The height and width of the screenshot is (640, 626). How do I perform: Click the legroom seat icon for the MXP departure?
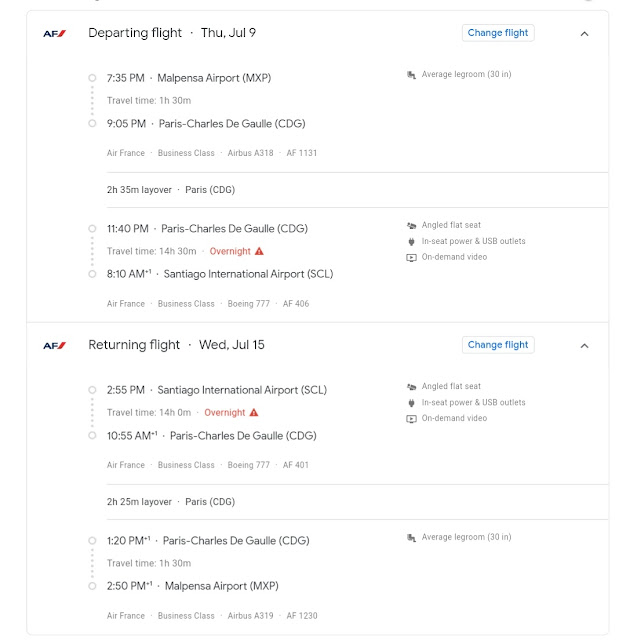point(411,75)
